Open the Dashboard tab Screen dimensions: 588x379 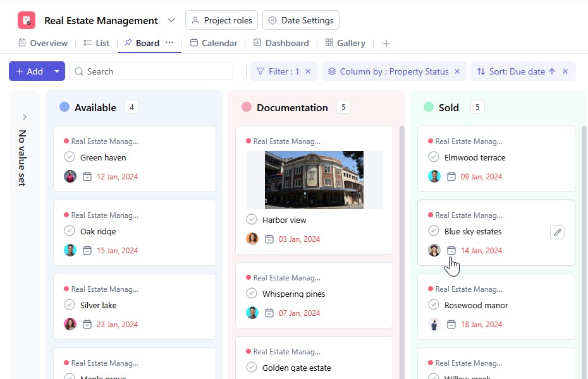click(x=281, y=43)
